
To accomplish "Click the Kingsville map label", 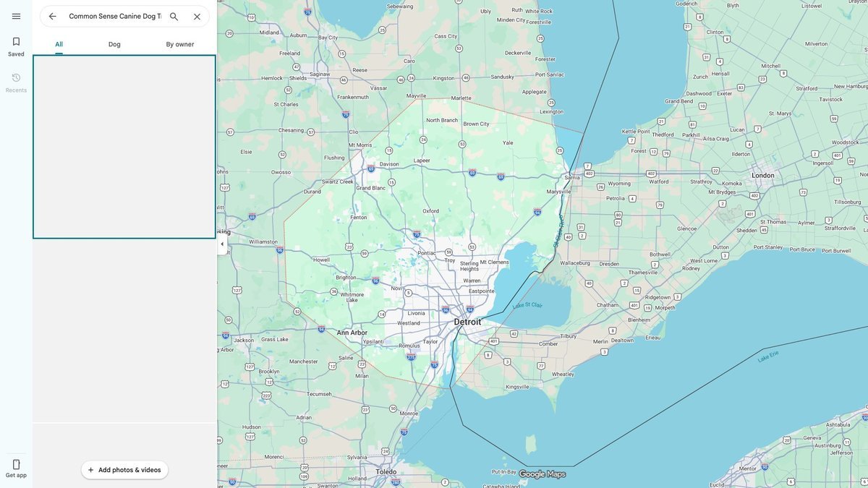I will (x=517, y=387).
